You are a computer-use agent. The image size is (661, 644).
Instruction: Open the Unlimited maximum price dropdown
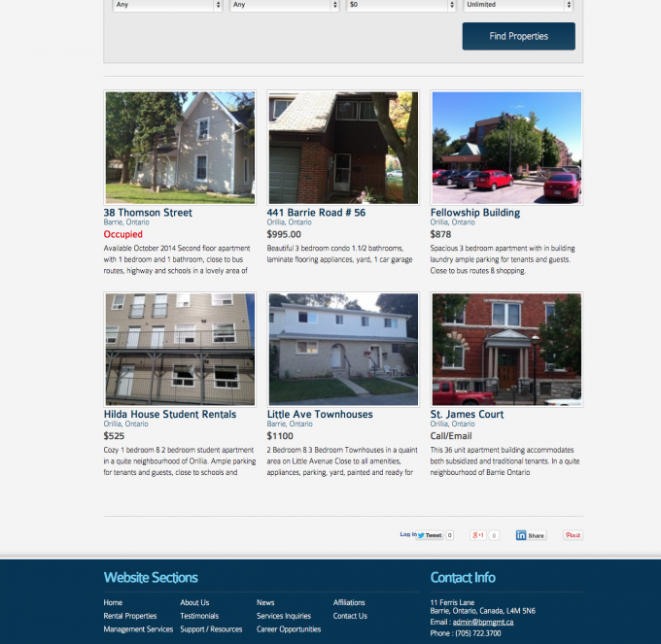coord(514,5)
